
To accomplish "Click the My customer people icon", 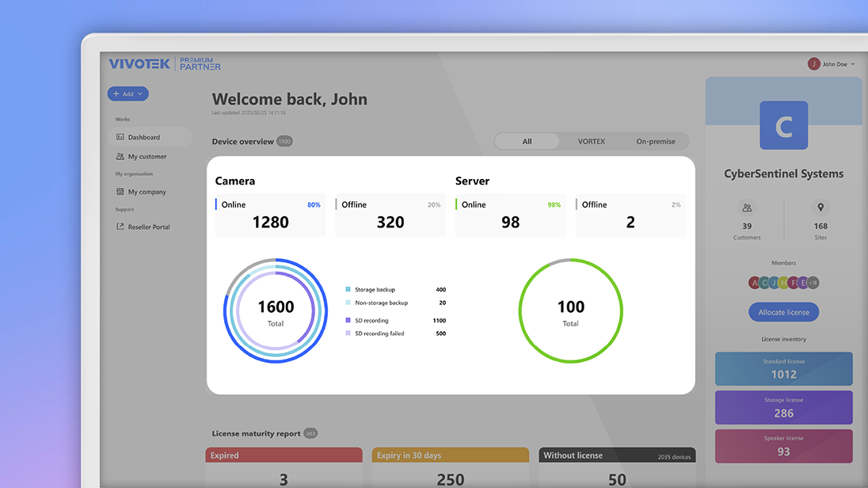I will tap(120, 157).
